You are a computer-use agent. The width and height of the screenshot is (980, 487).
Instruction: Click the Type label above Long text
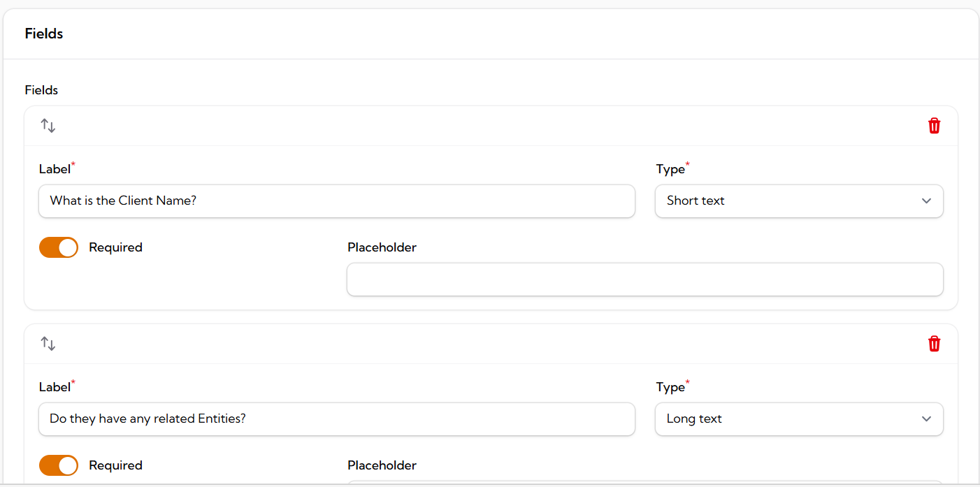click(670, 386)
